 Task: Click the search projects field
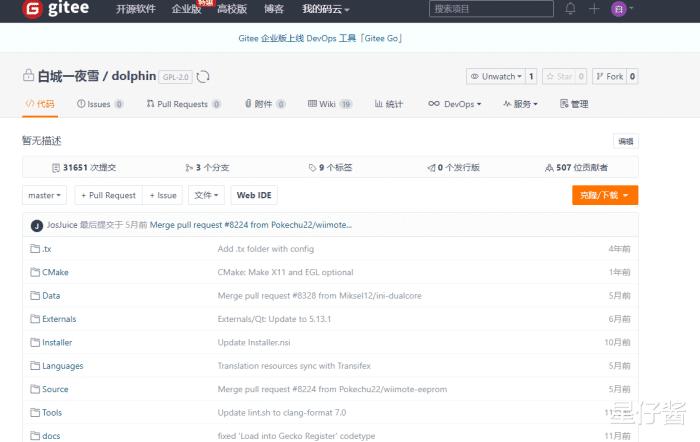(491, 8)
